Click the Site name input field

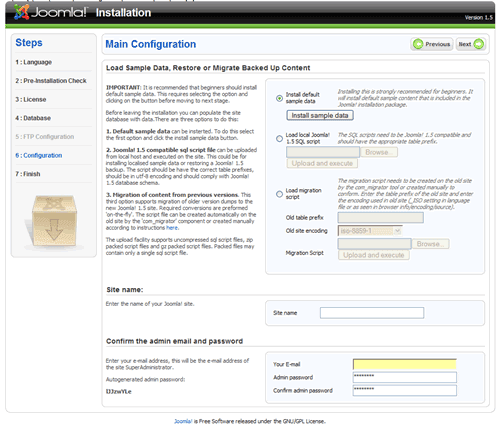[x=372, y=313]
